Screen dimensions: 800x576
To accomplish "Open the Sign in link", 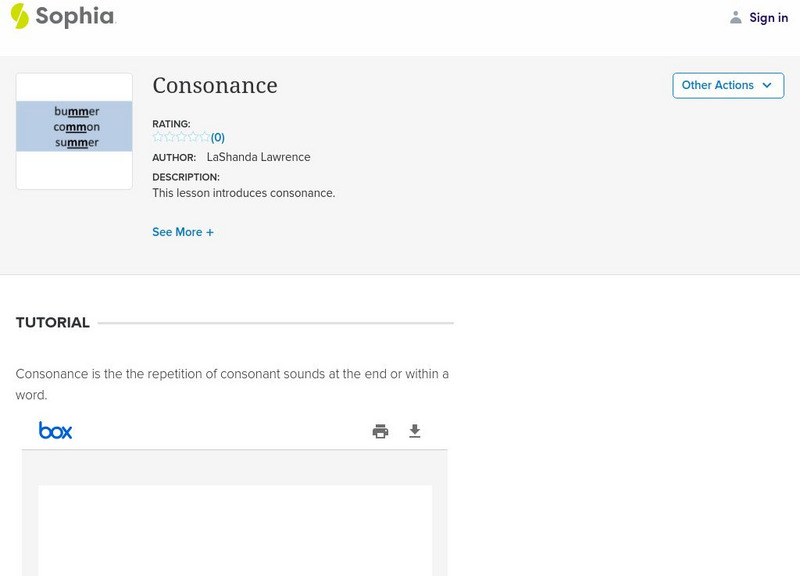I will (x=768, y=17).
